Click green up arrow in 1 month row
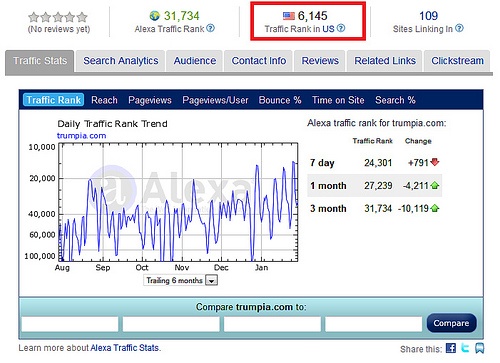 click(435, 185)
